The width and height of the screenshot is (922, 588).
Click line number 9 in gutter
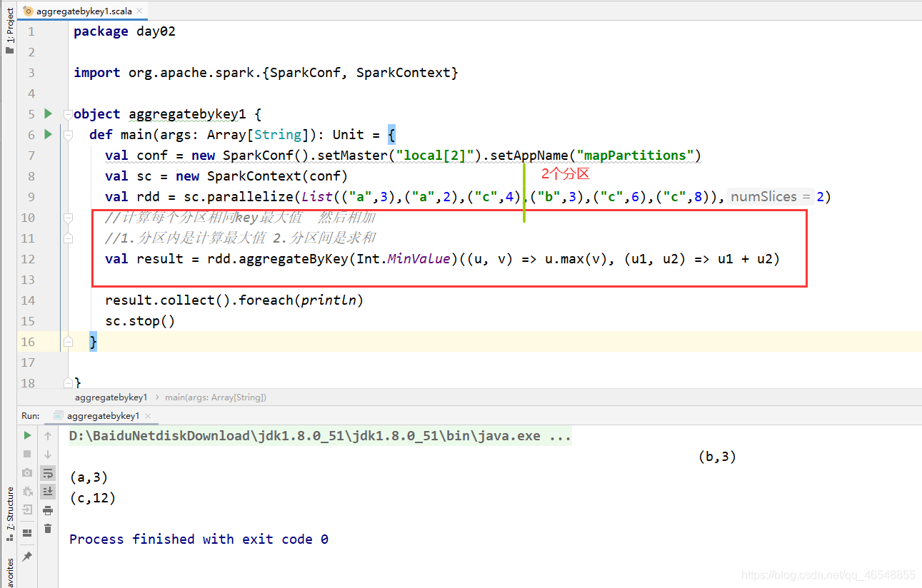pos(31,197)
